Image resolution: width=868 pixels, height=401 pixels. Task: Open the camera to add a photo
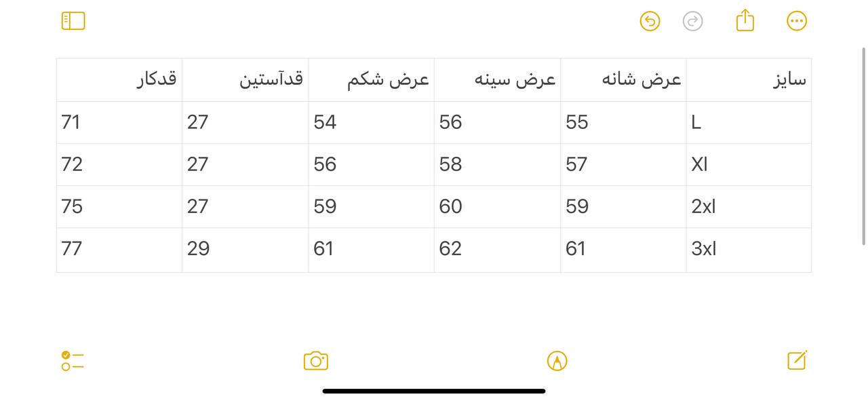316,360
